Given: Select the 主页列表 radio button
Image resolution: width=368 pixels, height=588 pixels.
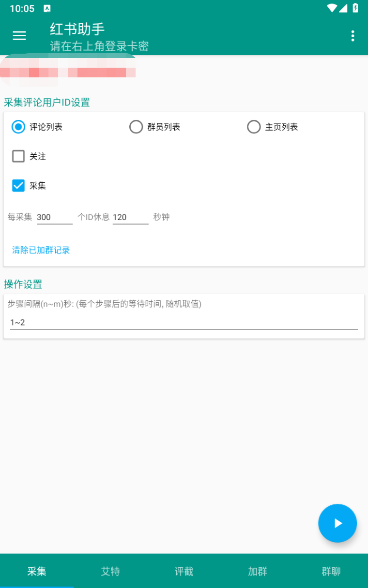Looking at the screenshot, I should pyautogui.click(x=254, y=127).
